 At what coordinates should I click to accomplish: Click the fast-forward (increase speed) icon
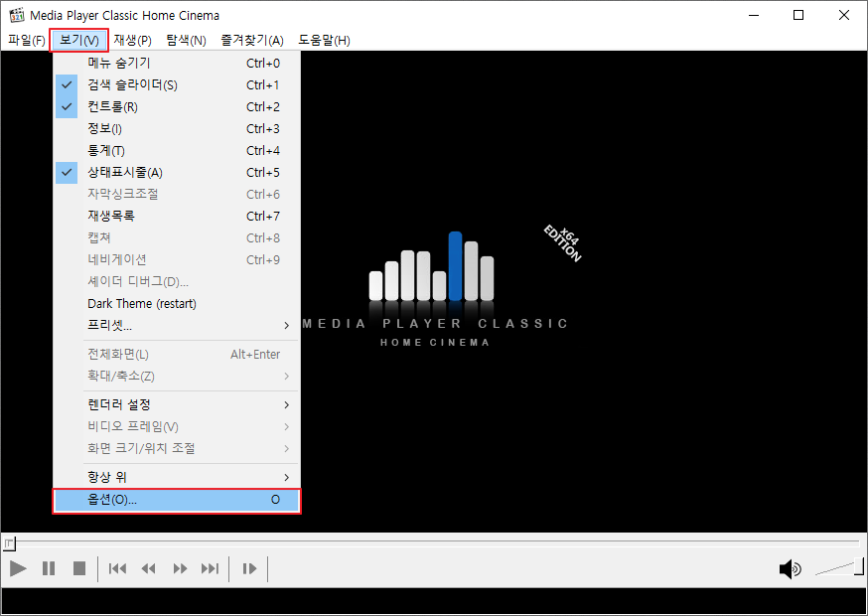tap(180, 568)
